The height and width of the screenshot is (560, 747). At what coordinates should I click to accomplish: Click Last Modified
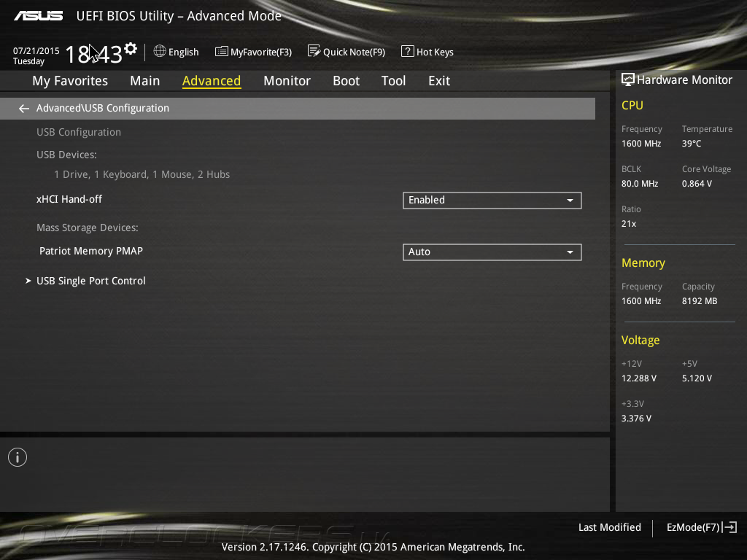pos(609,527)
